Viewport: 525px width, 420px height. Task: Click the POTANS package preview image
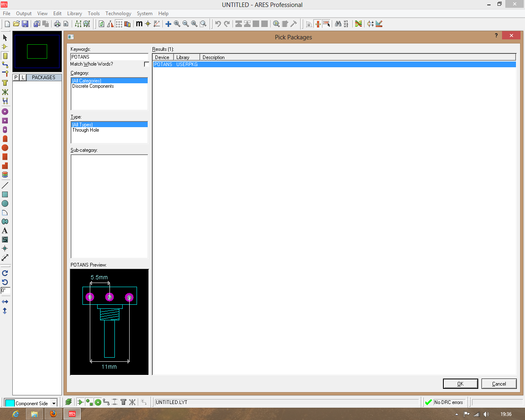coord(110,322)
